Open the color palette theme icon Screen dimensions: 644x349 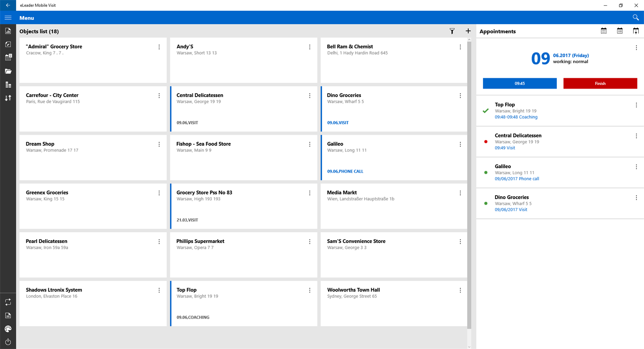pyautogui.click(x=8, y=329)
